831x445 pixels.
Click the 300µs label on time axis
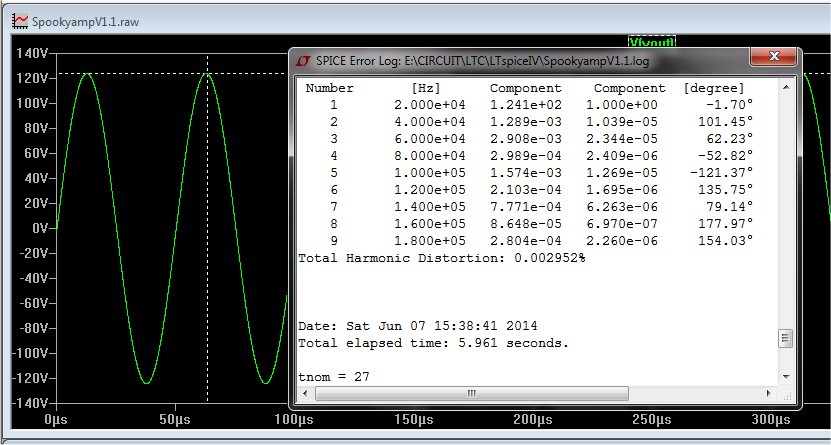pyautogui.click(x=771, y=420)
